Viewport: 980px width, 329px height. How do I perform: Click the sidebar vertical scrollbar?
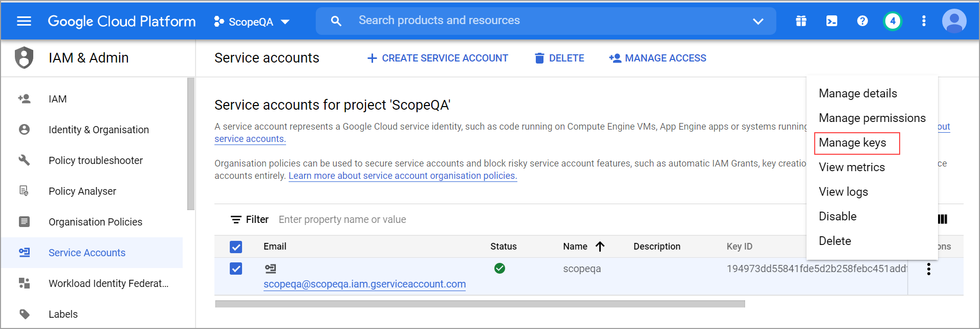(x=191, y=144)
